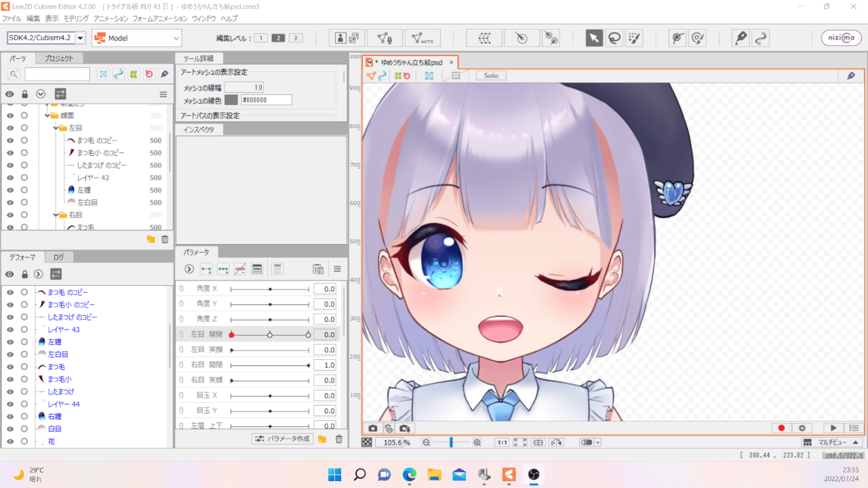Click the canvas zoom slider
868x488 pixels.
(x=451, y=443)
